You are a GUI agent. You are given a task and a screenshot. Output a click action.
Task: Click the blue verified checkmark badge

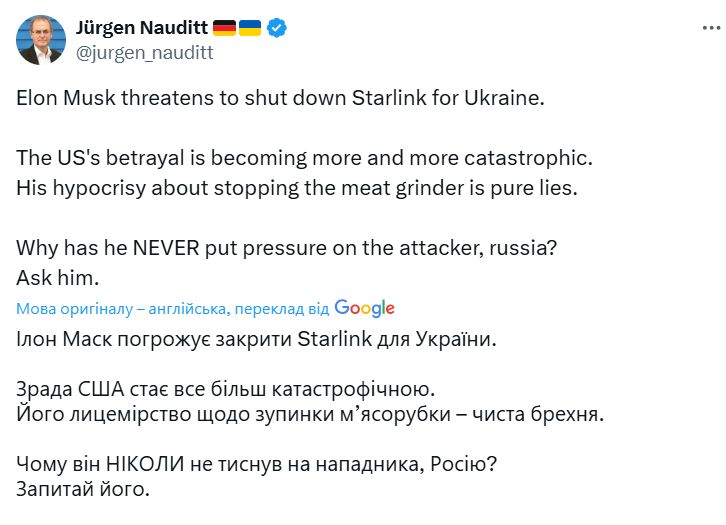(x=276, y=28)
